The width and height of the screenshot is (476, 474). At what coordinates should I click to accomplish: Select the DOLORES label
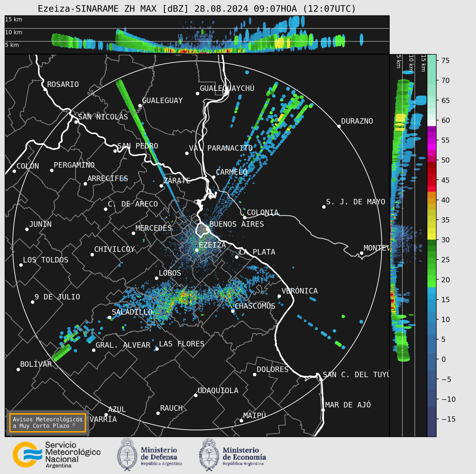coord(272,369)
